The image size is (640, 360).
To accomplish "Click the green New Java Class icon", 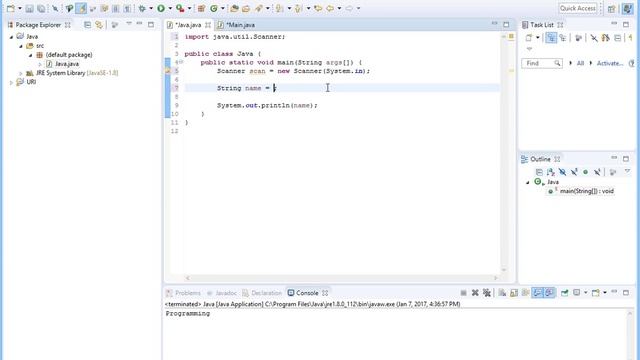I will tap(213, 8).
